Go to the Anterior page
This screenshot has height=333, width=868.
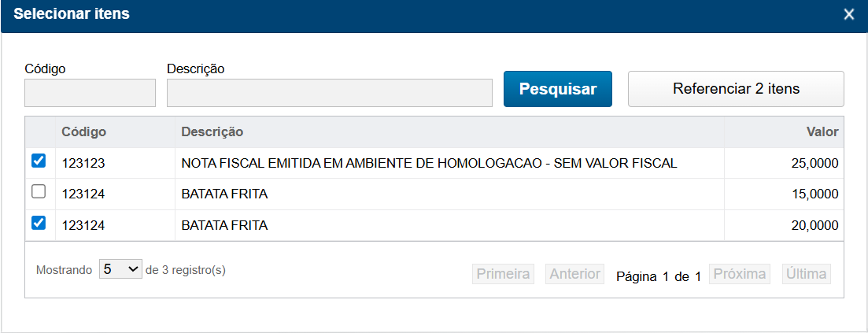[575, 274]
